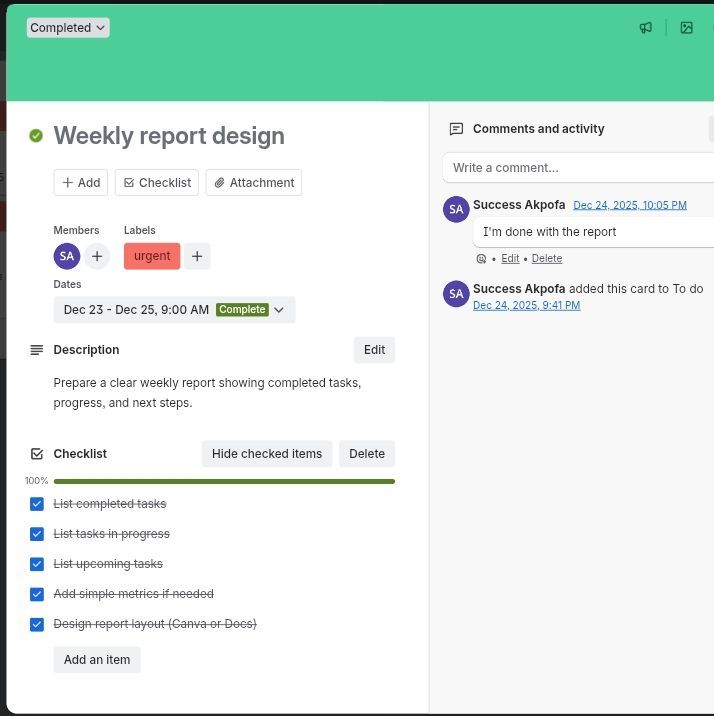
Task: Click the 'List upcoming tasks' item text
Action: [x=108, y=564]
